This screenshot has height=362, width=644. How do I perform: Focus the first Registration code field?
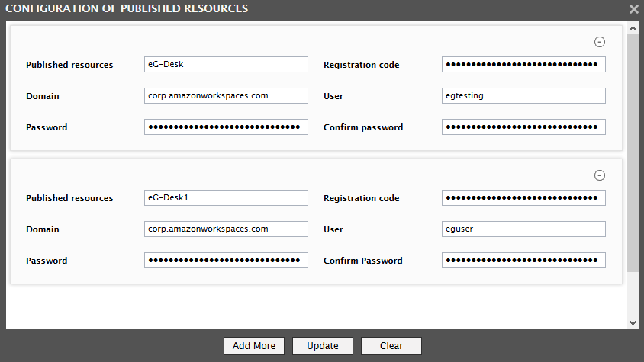[x=523, y=65]
